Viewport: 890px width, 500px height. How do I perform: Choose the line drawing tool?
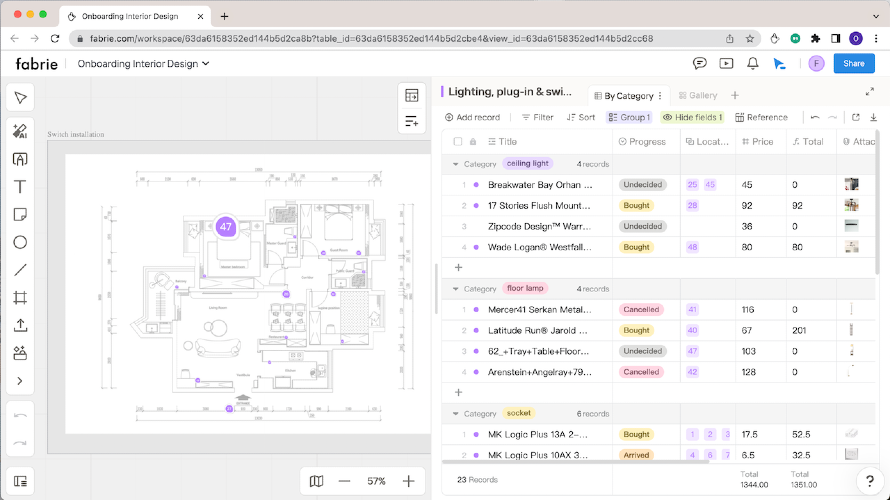point(20,270)
